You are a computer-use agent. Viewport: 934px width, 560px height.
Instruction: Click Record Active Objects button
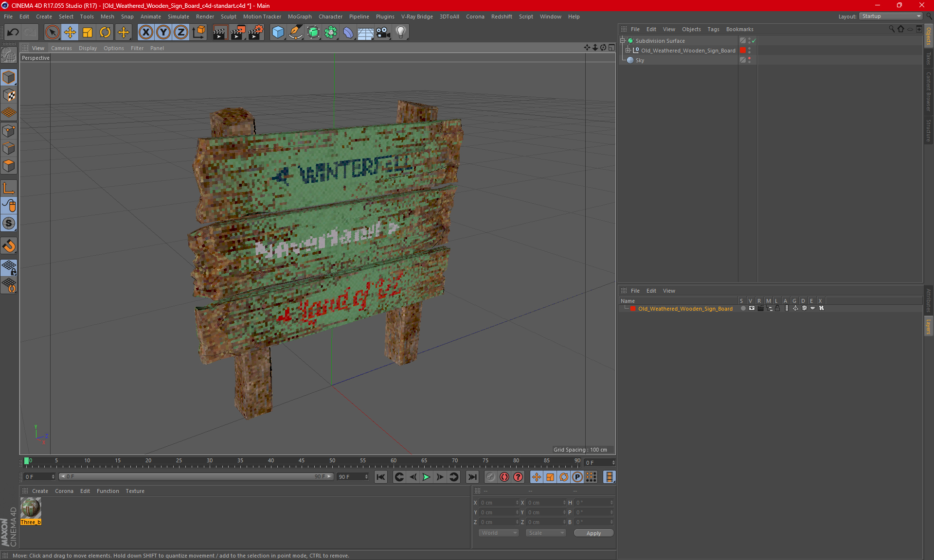click(x=490, y=477)
